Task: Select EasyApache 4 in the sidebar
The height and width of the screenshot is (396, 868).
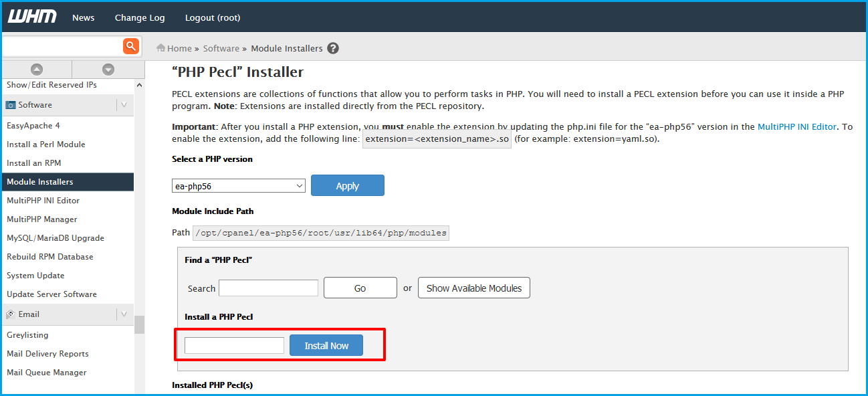Action: coord(33,126)
